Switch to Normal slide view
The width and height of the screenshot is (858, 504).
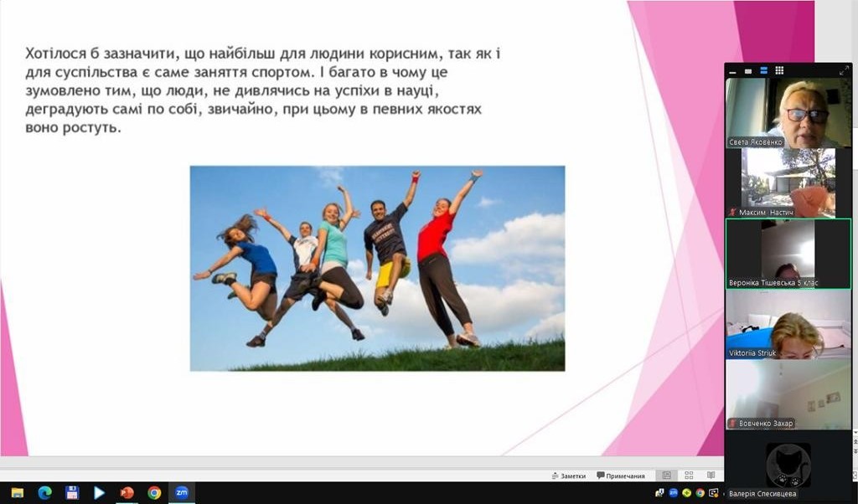tap(666, 476)
